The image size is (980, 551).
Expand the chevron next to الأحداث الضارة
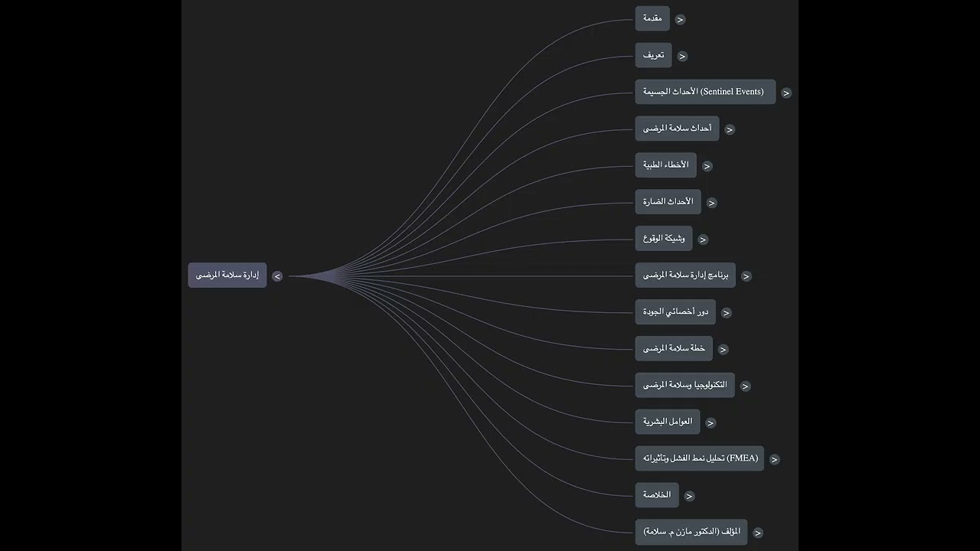712,203
